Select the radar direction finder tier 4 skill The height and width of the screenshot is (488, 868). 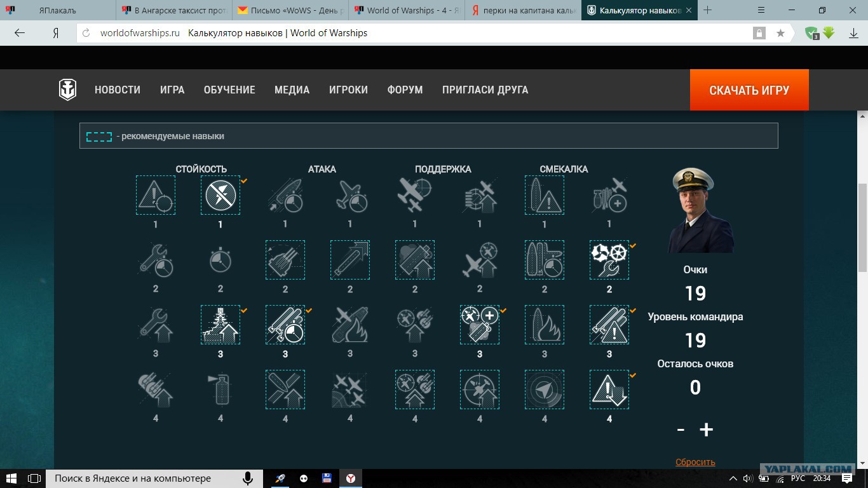tap(545, 390)
